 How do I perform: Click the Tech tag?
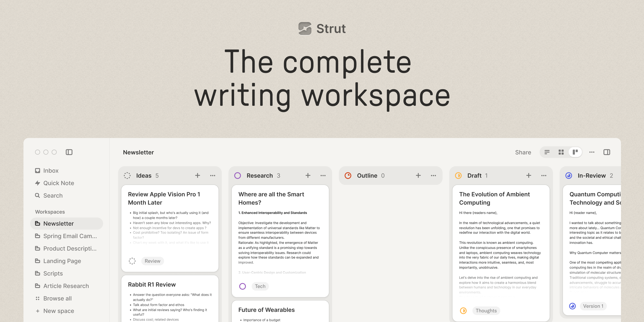(260, 286)
